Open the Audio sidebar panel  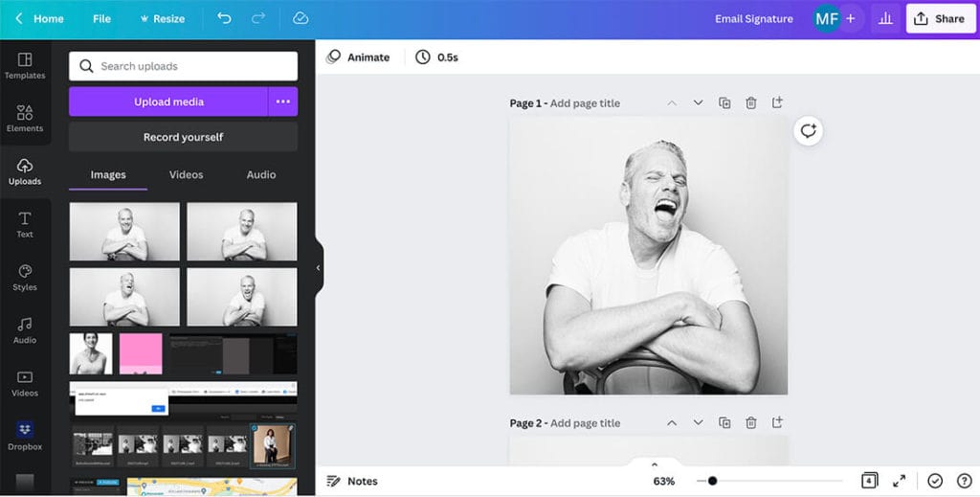[x=25, y=330]
